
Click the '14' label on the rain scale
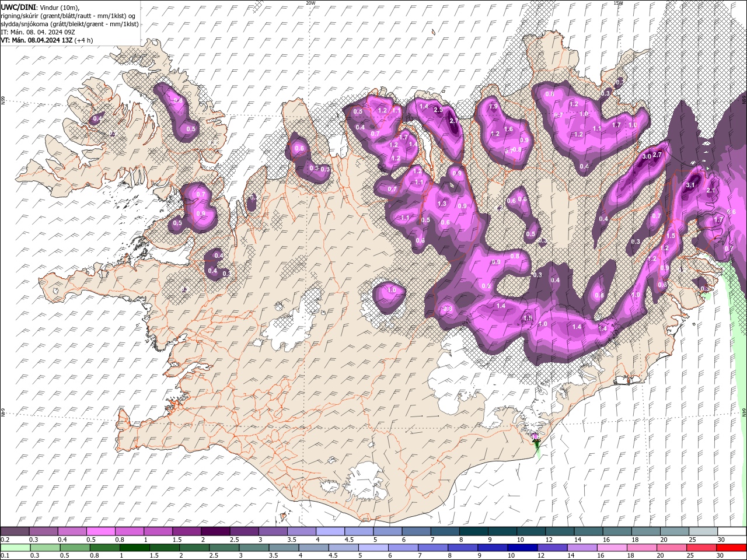tap(570, 556)
